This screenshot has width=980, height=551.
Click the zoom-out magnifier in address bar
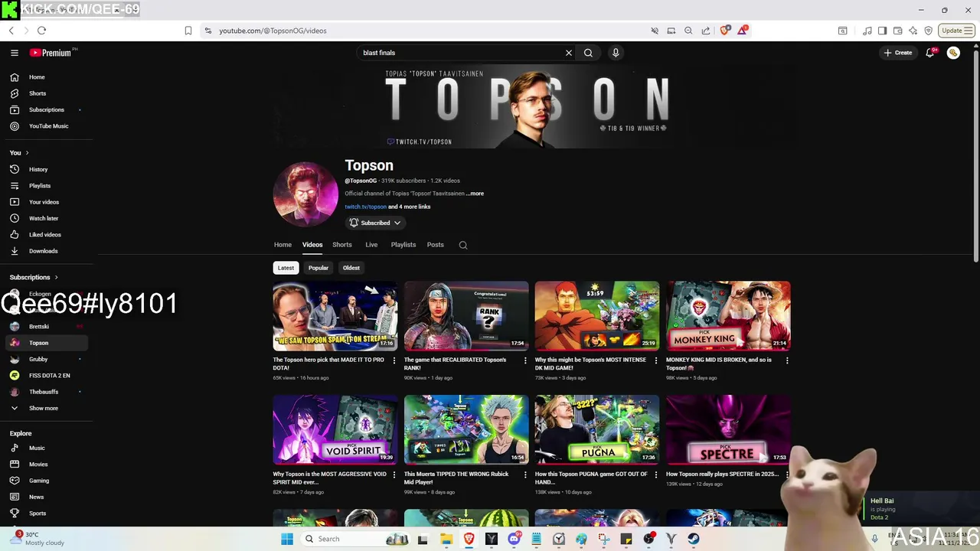(x=688, y=31)
